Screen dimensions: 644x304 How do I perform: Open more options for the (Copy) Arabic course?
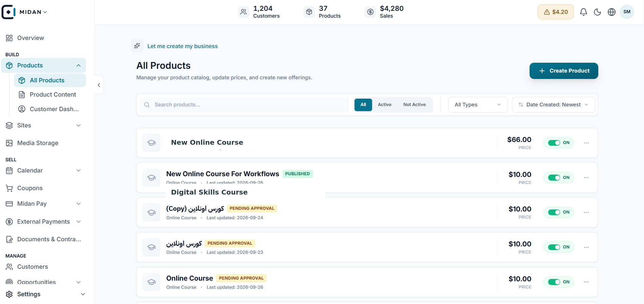[x=586, y=212]
